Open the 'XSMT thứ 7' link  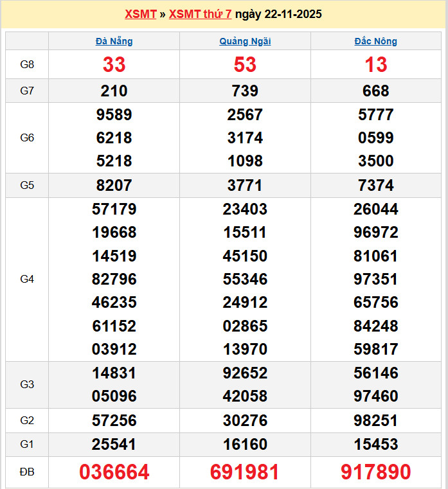200,14
